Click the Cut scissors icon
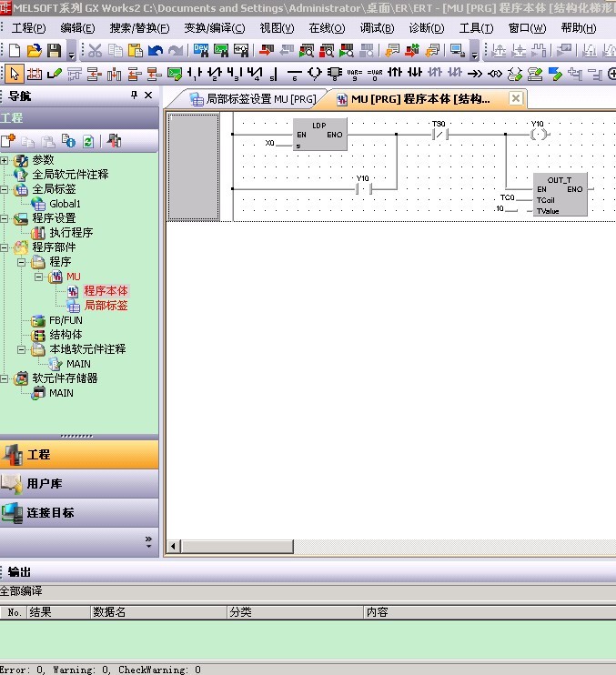616x675 pixels. click(x=96, y=51)
